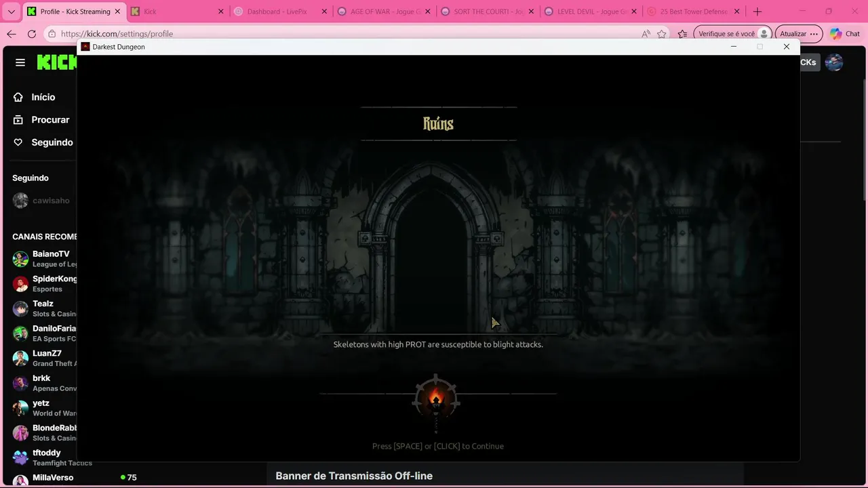
Task: Click Banner de Transmissão Off-line heading
Action: [354, 476]
